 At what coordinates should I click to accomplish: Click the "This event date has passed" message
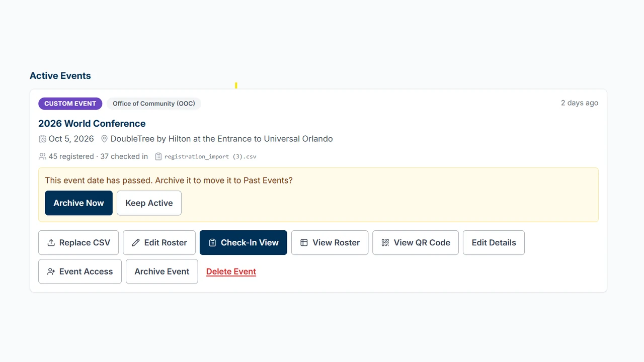169,180
